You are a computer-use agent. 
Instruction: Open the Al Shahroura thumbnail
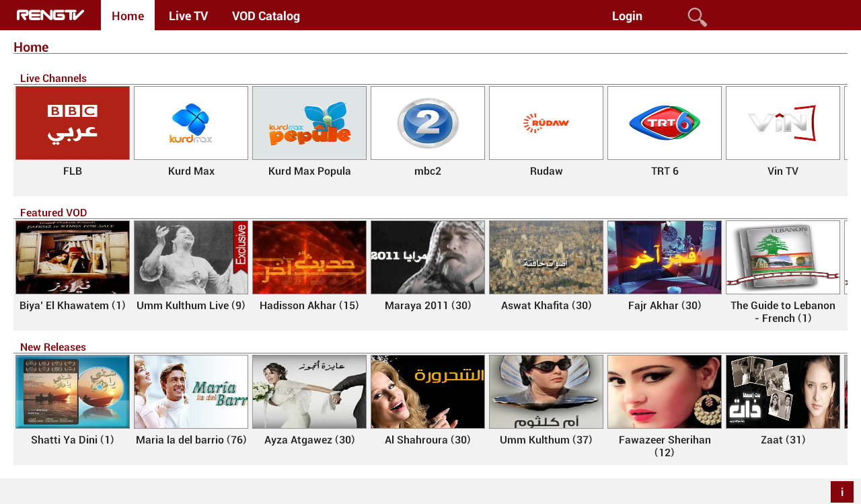[x=428, y=392]
